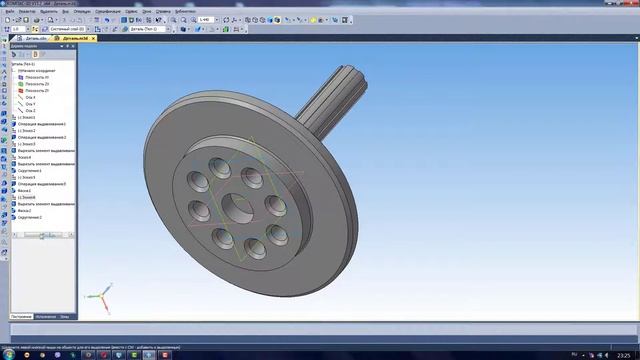Image resolution: width=640 pixels, height=360 pixels.
Task: Click the model tree horizontal scrollbar thumb
Action: click(42, 235)
